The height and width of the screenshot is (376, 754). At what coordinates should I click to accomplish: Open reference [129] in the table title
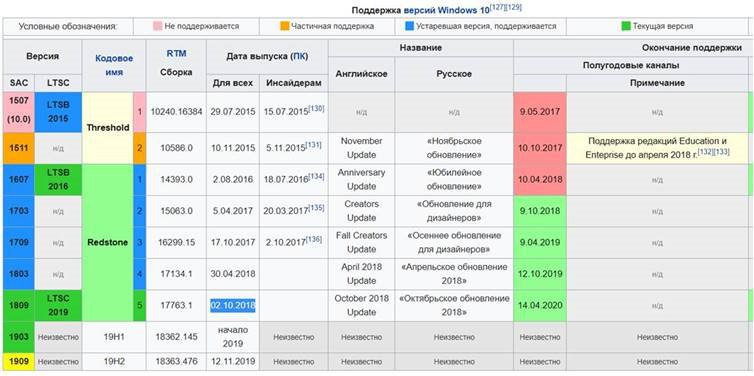(514, 8)
